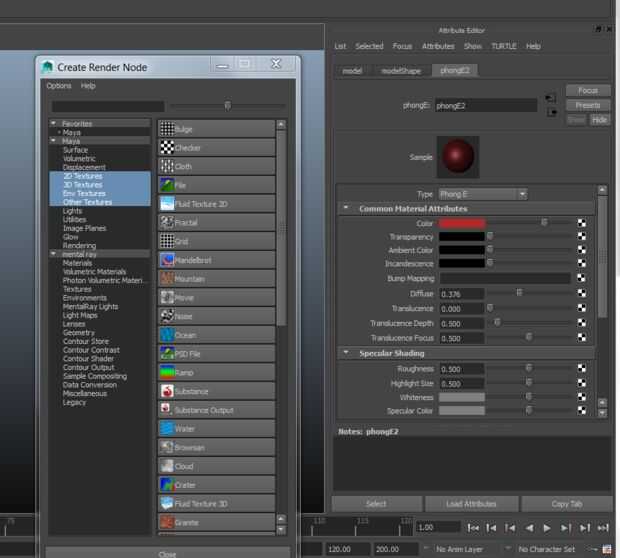
Task: Collapse the mental ray tree category
Action: click(53, 253)
